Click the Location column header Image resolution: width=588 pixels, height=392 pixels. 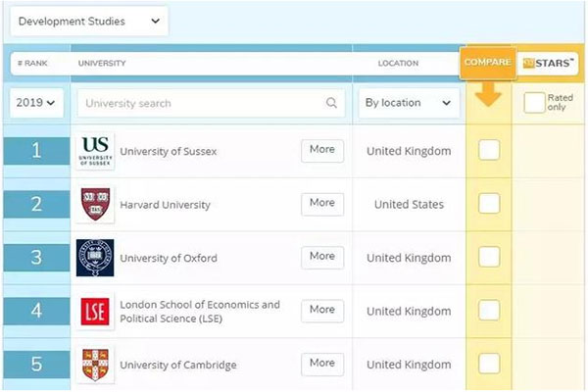click(x=398, y=63)
